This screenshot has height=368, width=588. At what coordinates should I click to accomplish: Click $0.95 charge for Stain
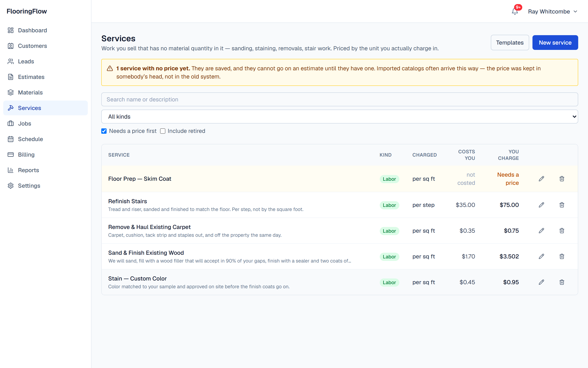click(511, 282)
